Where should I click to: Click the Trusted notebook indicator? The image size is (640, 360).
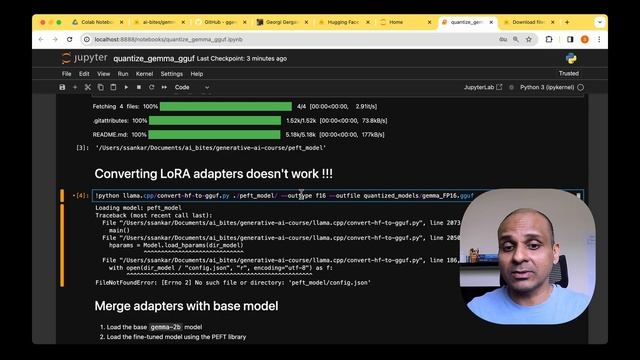click(x=569, y=73)
